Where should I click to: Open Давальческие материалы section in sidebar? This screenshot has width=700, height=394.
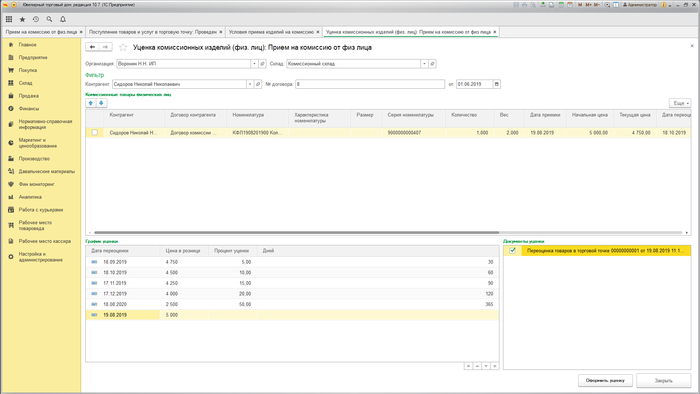46,171
